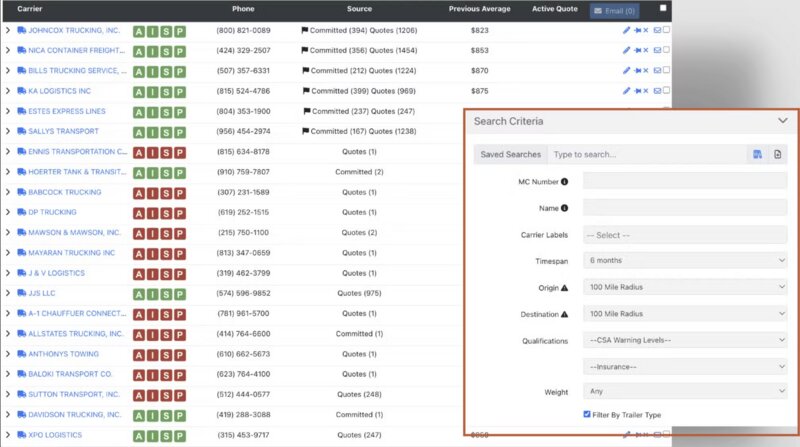800x447 pixels.
Task: Click the green A badge for JJS LLC
Action: point(139,294)
